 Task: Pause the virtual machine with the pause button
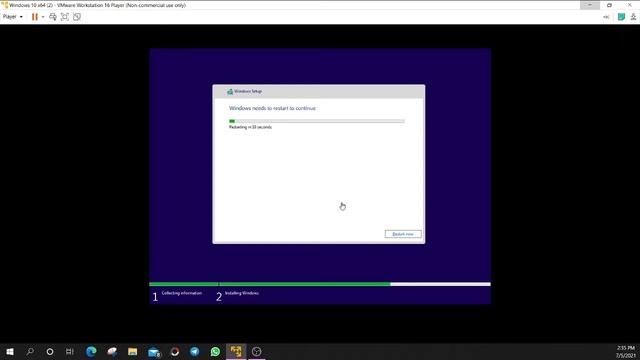[x=35, y=17]
